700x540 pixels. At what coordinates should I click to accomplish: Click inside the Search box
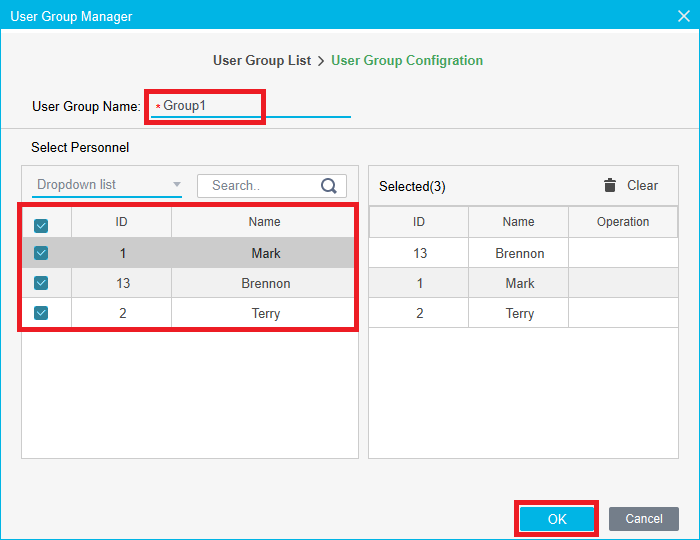(x=260, y=186)
